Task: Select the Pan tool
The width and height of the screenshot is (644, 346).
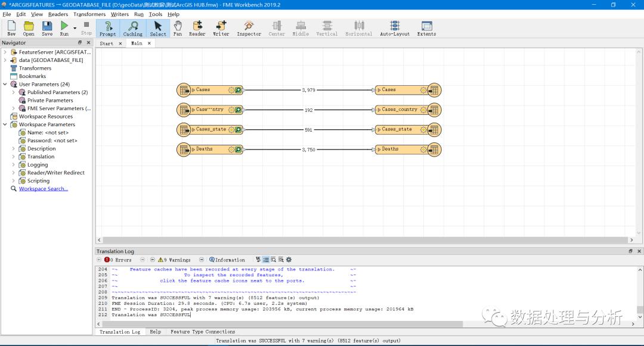Action: tap(178, 27)
